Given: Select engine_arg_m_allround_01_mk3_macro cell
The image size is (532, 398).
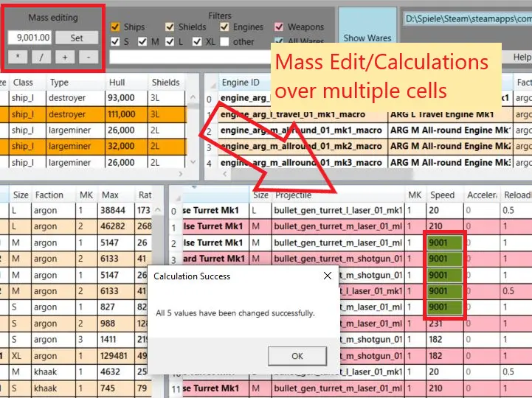Looking at the screenshot, I should (303, 162).
